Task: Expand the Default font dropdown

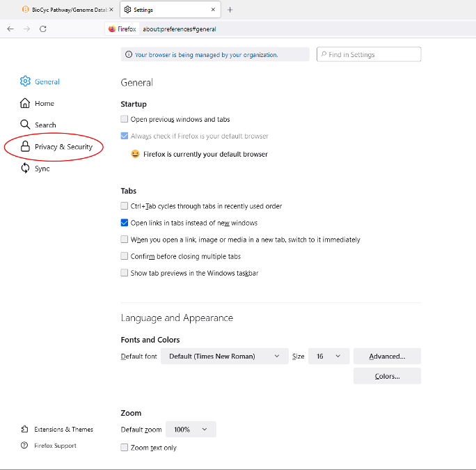Action: pyautogui.click(x=224, y=357)
